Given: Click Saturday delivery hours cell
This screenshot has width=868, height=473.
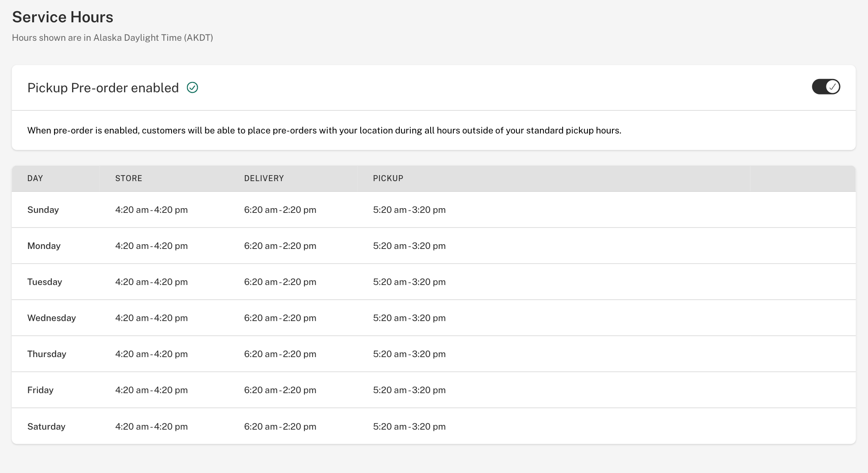Looking at the screenshot, I should point(280,427).
